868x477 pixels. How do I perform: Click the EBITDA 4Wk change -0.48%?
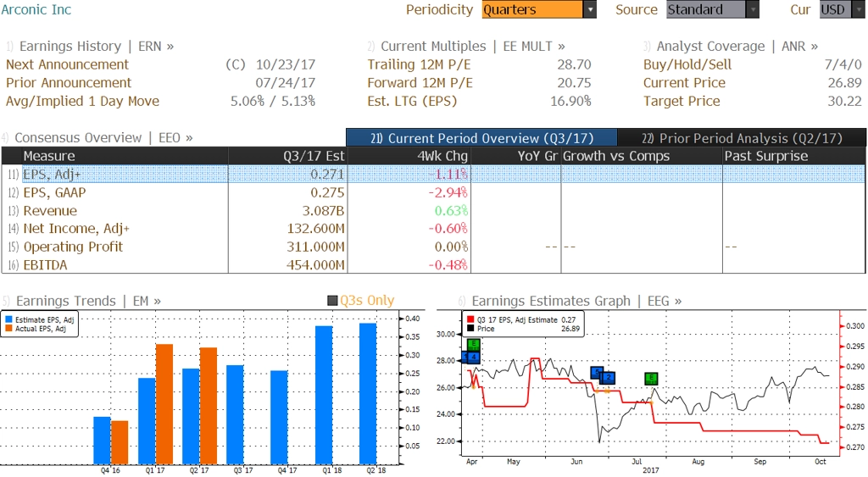tap(448, 265)
